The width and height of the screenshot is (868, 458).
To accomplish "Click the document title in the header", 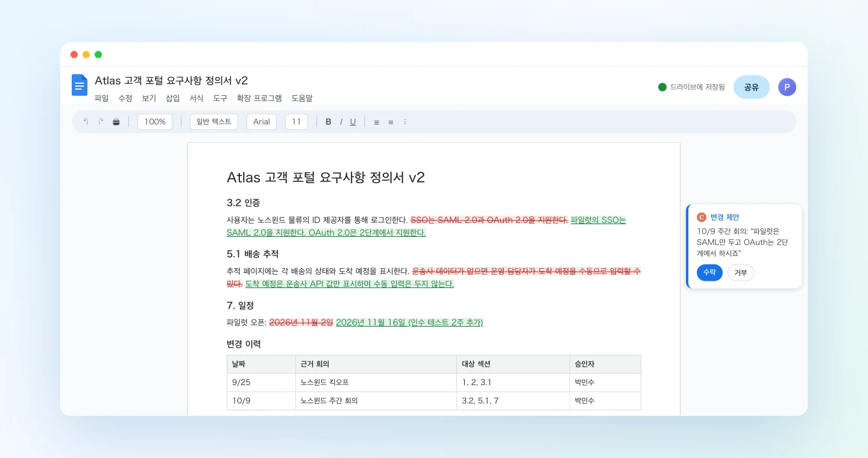I will [171, 81].
